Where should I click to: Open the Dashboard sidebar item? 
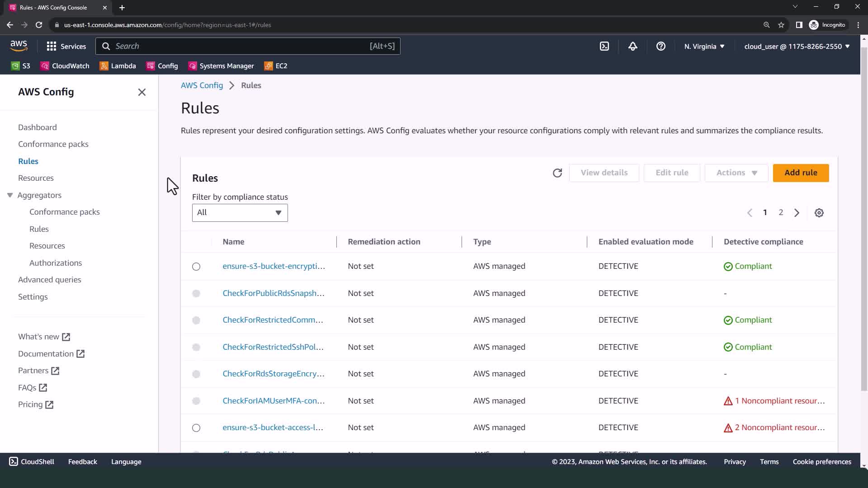38,127
